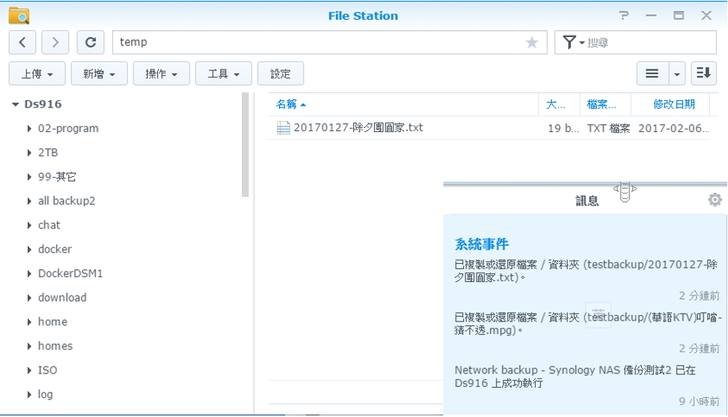Bookmark the temp folder with the star
Image resolution: width=728 pixels, height=417 pixels.
click(532, 42)
